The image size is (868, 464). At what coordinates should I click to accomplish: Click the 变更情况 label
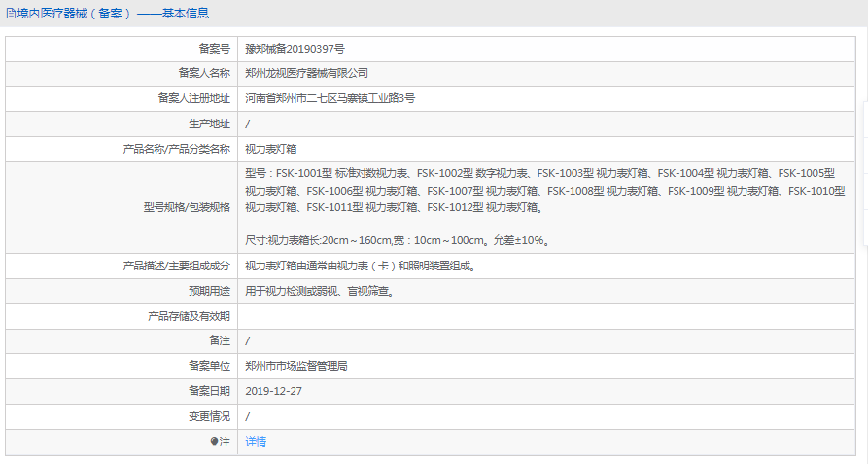(x=209, y=416)
